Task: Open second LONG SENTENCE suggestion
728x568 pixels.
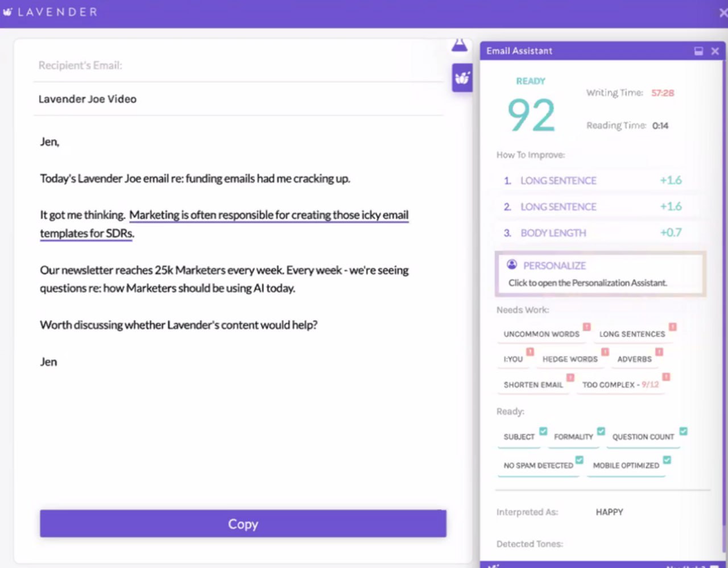Action: 593,206
